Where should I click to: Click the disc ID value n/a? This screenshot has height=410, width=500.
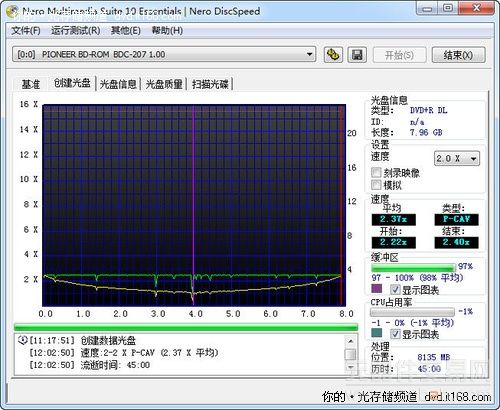(417, 122)
